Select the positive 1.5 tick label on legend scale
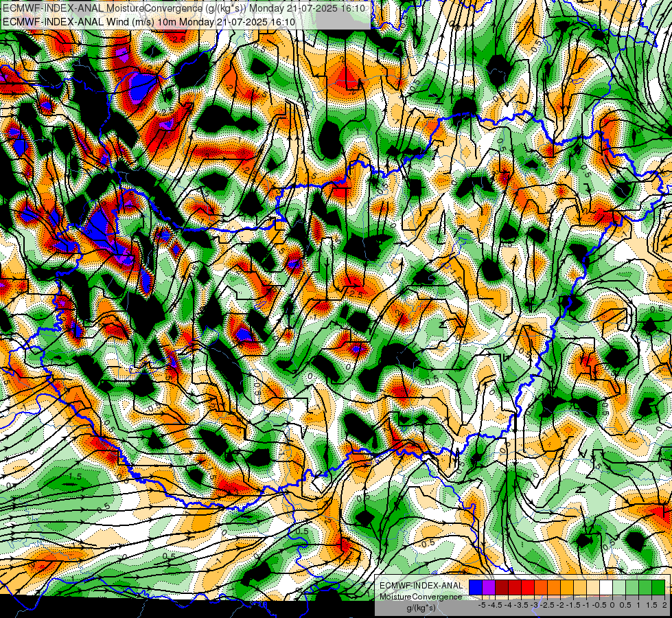The width and height of the screenshot is (672, 618). pos(651,605)
